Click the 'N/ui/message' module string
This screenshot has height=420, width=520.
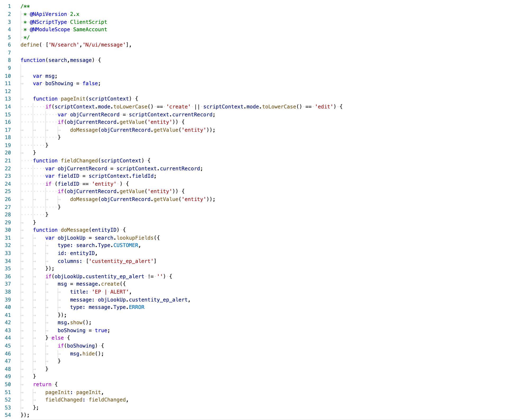tap(104, 45)
